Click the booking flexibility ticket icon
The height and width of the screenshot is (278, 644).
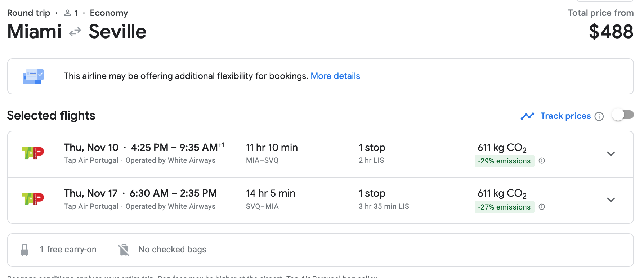[33, 76]
